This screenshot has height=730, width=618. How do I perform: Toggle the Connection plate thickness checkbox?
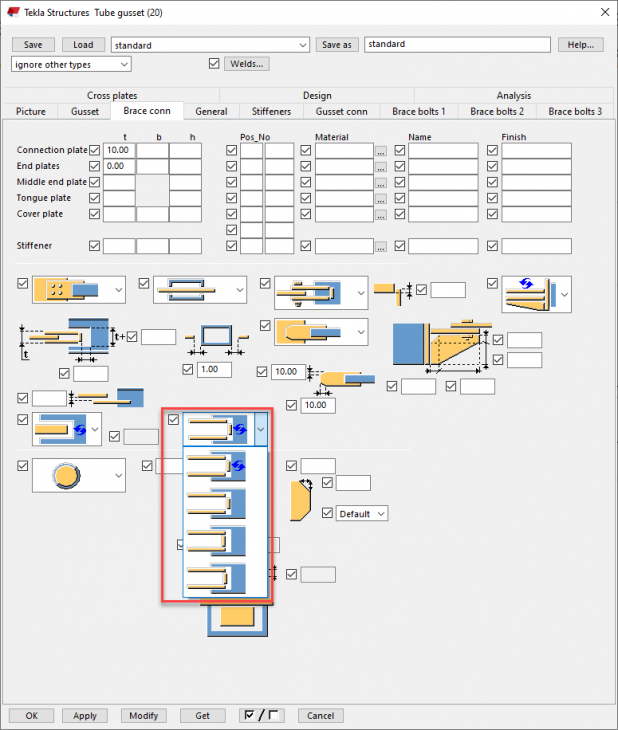95,150
